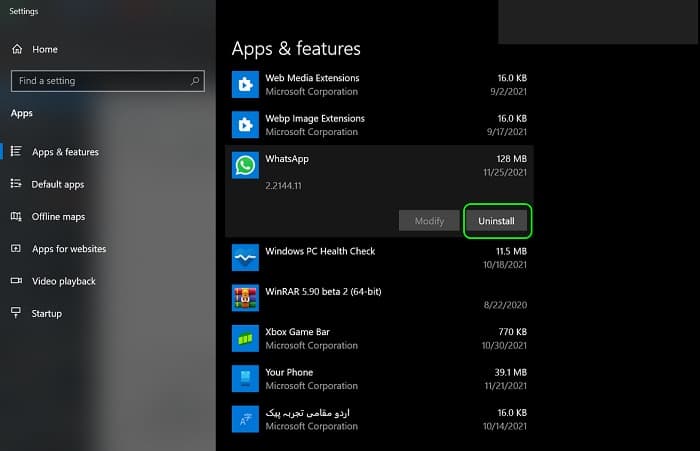
Task: Click the Video playback icon
Action: click(x=16, y=280)
